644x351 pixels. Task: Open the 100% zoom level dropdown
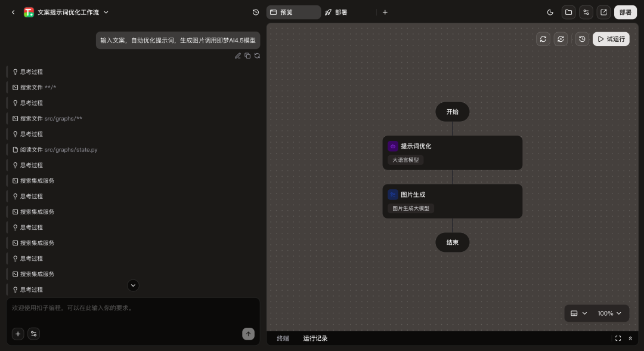[609, 313]
